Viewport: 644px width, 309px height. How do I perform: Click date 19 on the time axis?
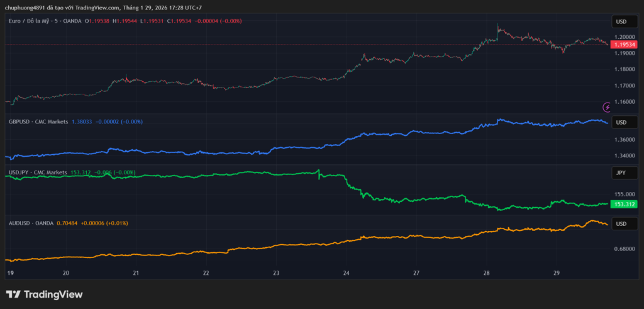click(10, 274)
